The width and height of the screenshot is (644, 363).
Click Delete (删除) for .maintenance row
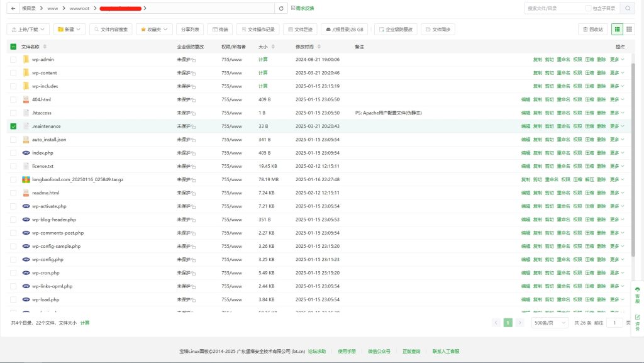pos(601,126)
